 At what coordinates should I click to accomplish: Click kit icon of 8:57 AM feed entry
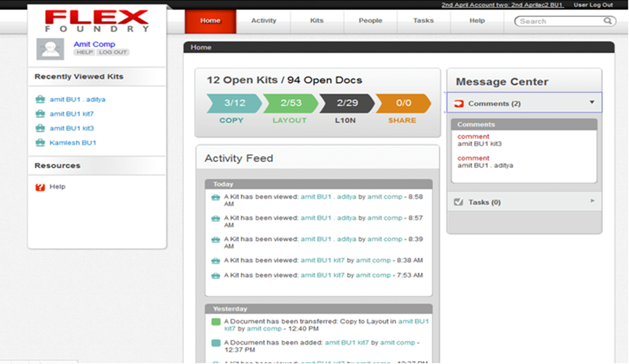216,219
